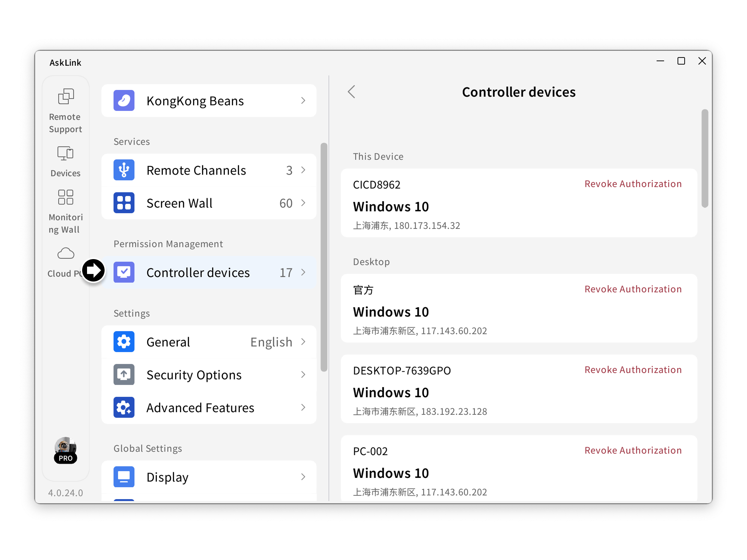Viewport: 747px width, 560px height.
Task: Open the Cloud PC cloud icon
Action: click(65, 254)
